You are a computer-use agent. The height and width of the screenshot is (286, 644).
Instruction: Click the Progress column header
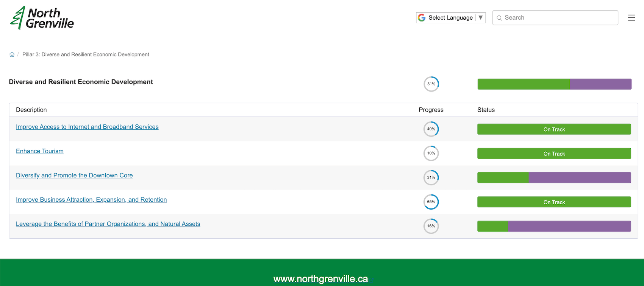pyautogui.click(x=431, y=110)
